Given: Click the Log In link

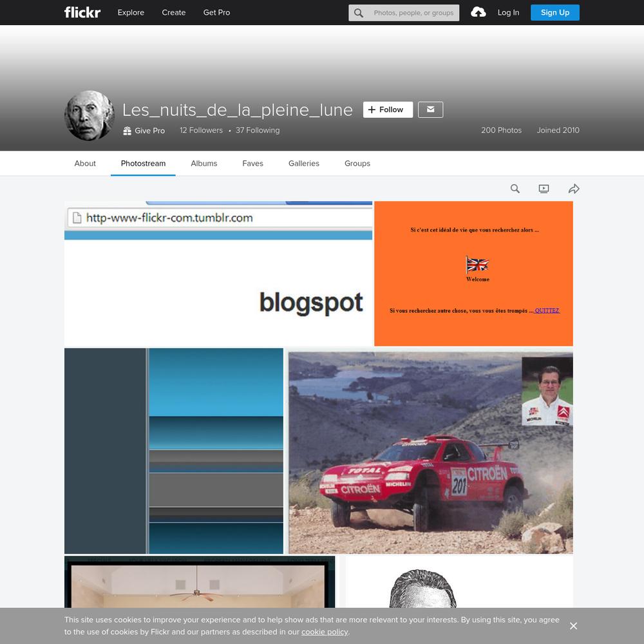Looking at the screenshot, I should [x=509, y=12].
